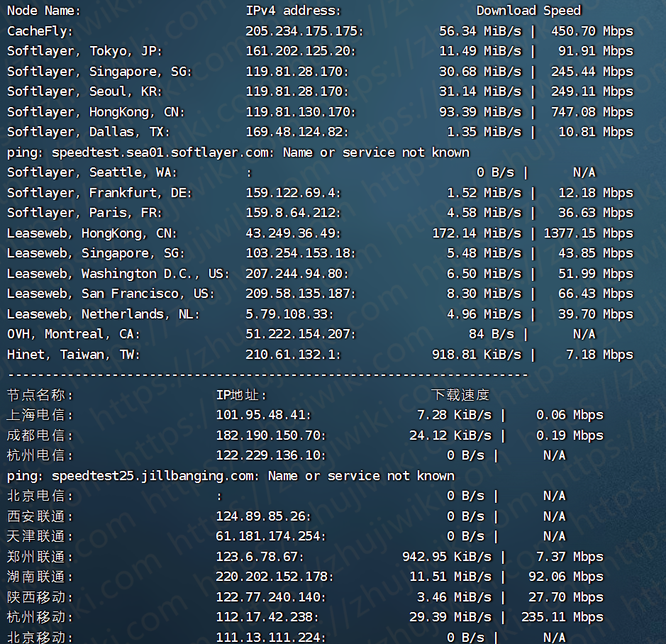Select IP 161.202.125.20

pos(300,51)
